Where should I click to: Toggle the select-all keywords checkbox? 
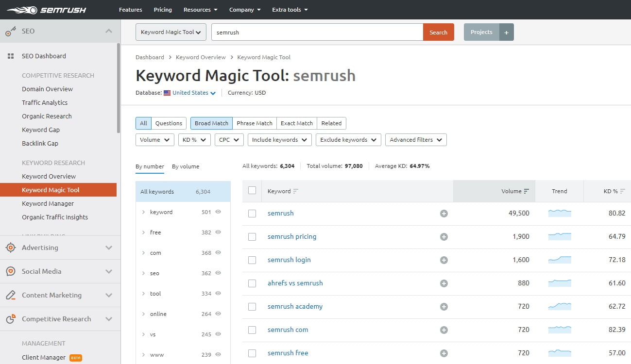252,190
